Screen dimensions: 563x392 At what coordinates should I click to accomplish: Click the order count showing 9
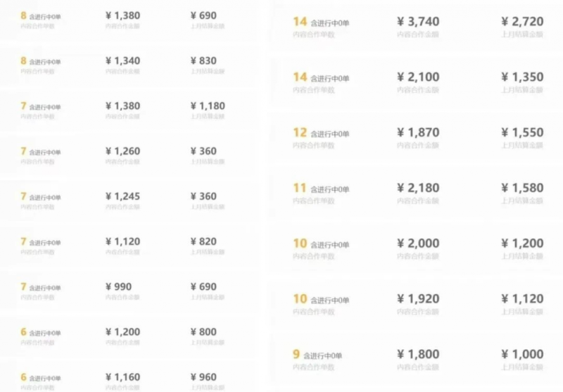point(296,354)
